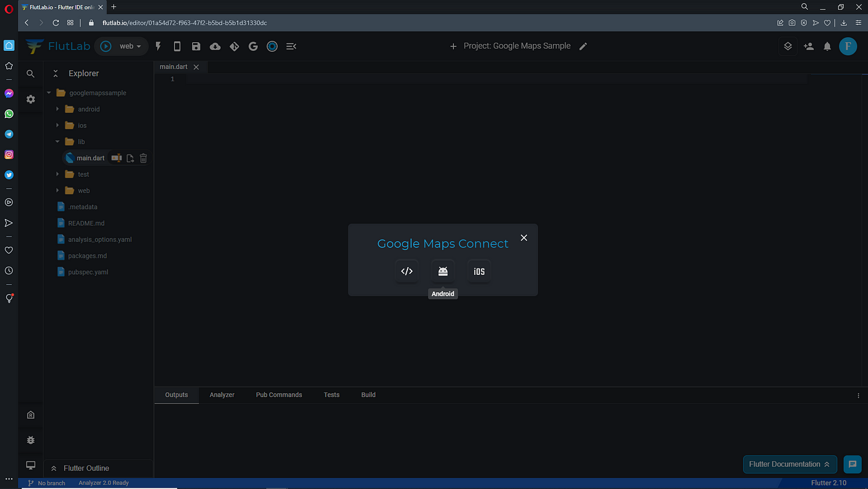Click the Google G icon in the toolbar
Viewport: 868px width, 489px height.
click(253, 46)
